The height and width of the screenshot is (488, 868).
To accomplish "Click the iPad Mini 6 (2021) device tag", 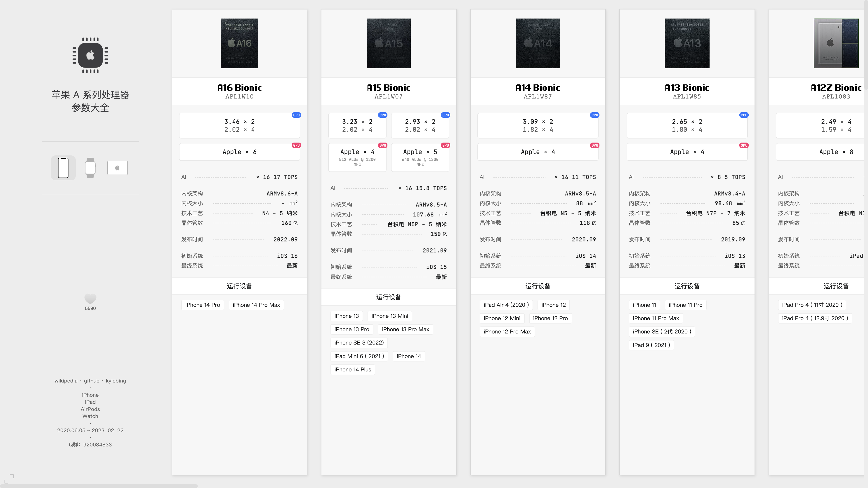I will pyautogui.click(x=359, y=356).
